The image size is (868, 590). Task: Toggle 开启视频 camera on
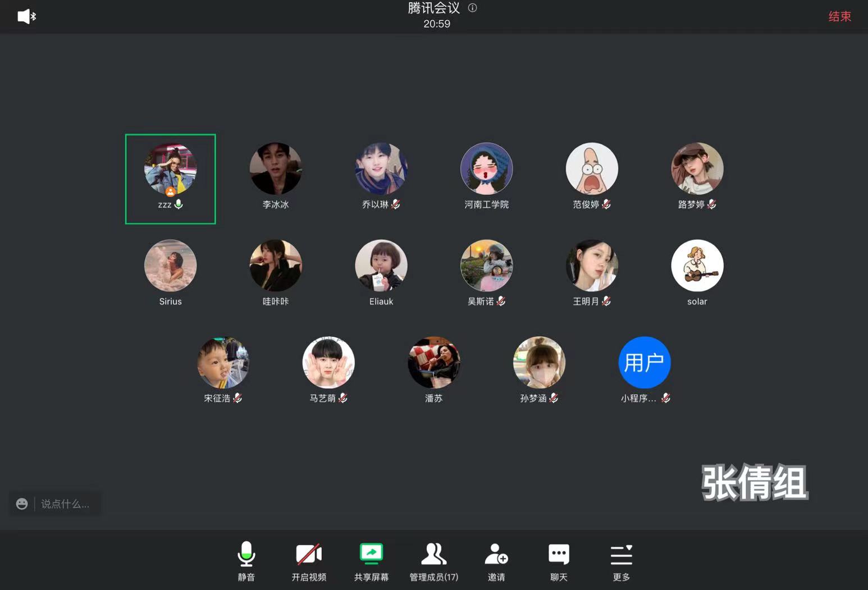(309, 555)
